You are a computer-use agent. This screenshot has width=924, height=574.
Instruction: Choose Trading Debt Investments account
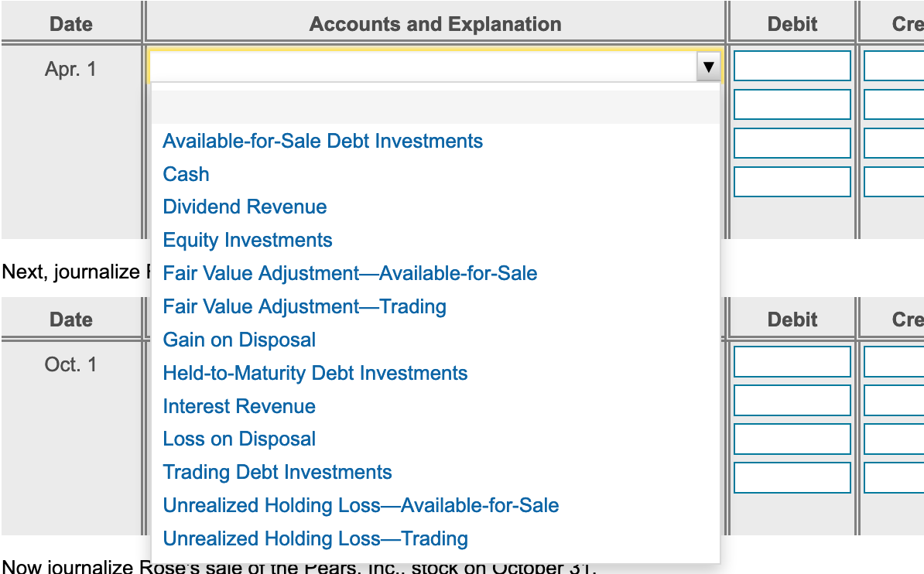(277, 473)
